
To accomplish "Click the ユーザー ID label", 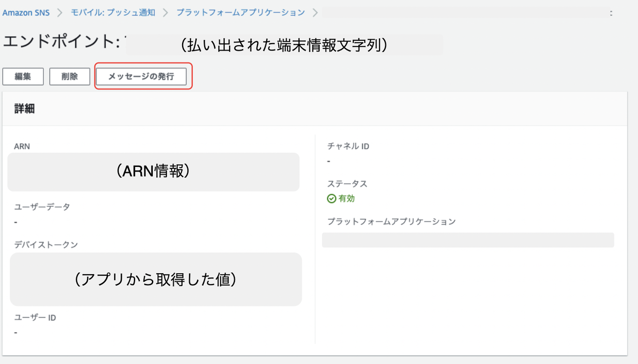I will (35, 318).
